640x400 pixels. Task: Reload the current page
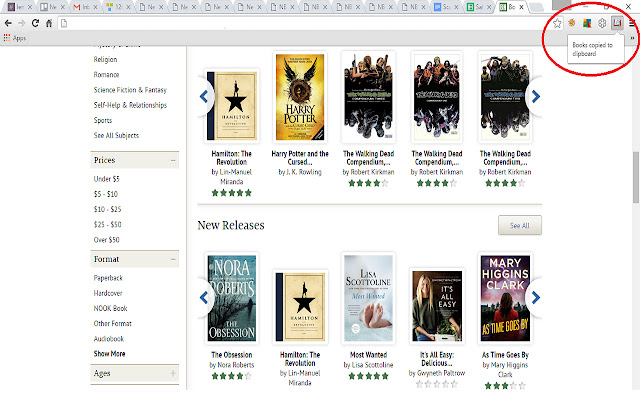(x=36, y=23)
